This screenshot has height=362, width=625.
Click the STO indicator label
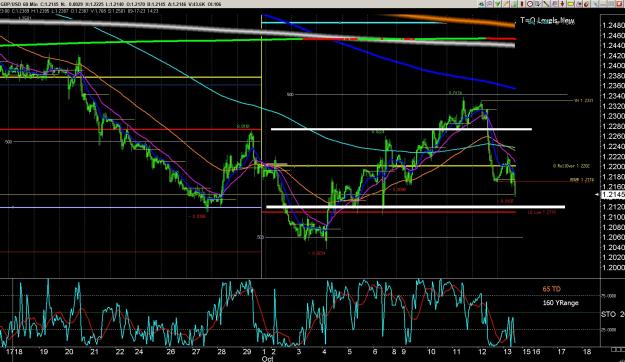pos(608,314)
